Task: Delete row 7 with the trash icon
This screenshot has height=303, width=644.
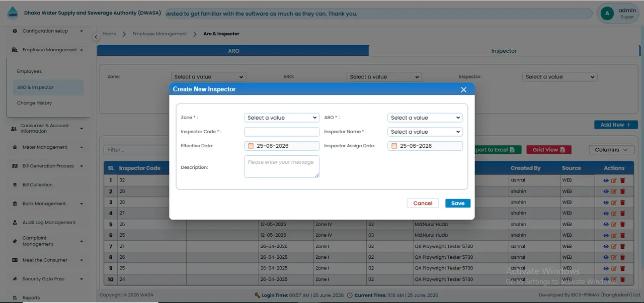Action: (x=622, y=247)
